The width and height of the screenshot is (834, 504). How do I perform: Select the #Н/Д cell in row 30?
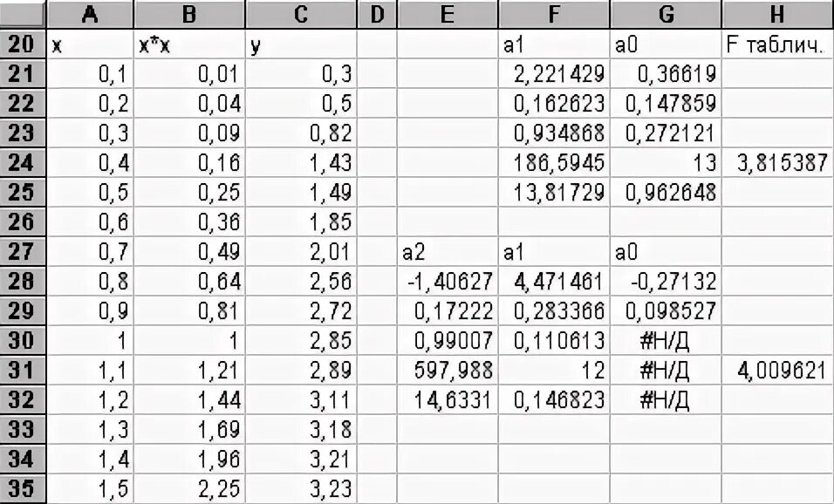click(x=666, y=340)
